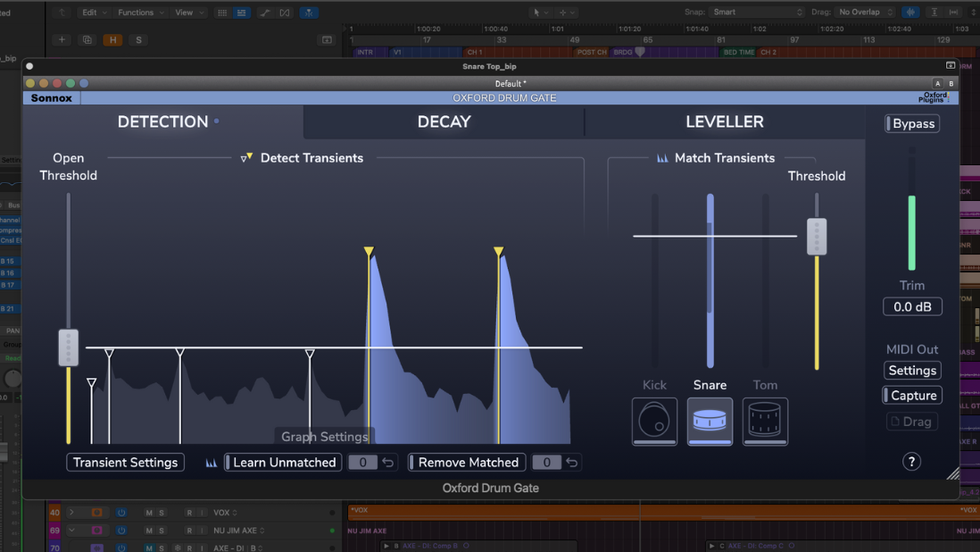Open MIDI Out Settings
The height and width of the screenshot is (552, 980).
coord(912,371)
